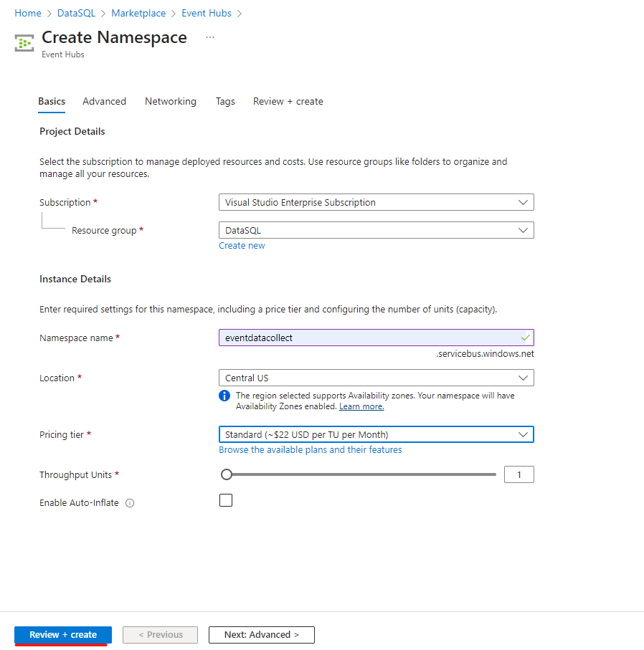Switch to the Advanced tab
Screen dimensions: 644x650
tap(104, 101)
